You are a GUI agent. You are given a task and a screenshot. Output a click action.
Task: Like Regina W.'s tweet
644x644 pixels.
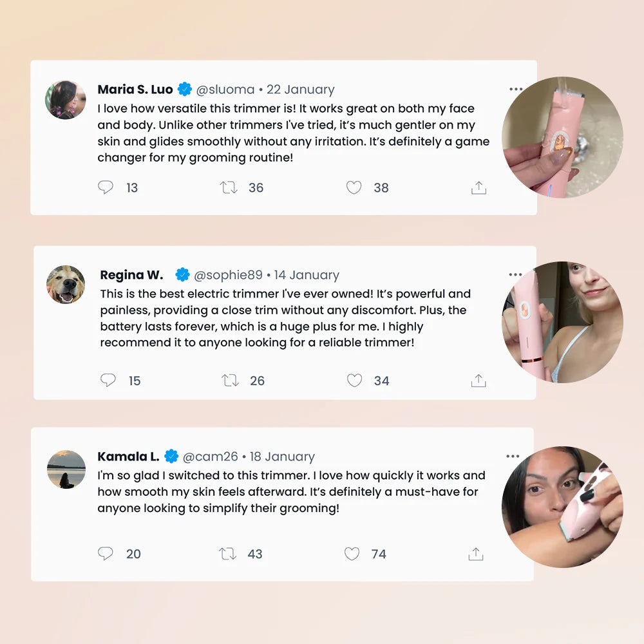354,381
